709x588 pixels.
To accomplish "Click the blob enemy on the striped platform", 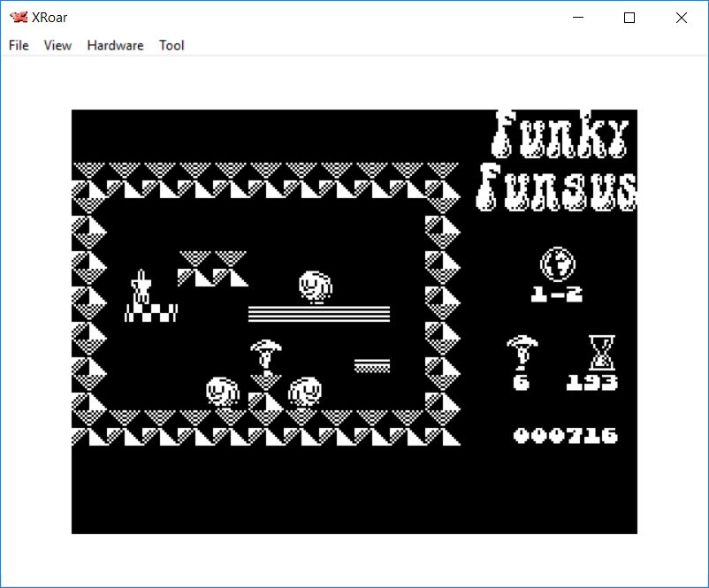I will 316,286.
